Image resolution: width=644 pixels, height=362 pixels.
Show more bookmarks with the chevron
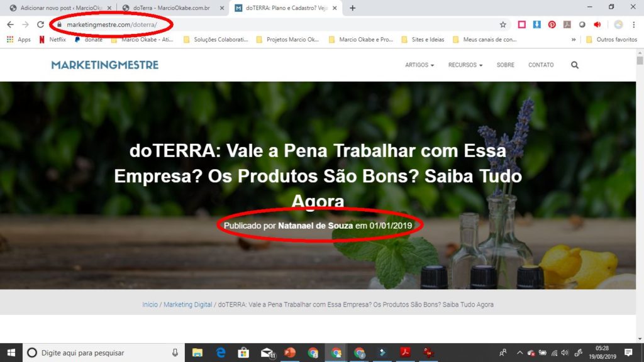pyautogui.click(x=574, y=40)
